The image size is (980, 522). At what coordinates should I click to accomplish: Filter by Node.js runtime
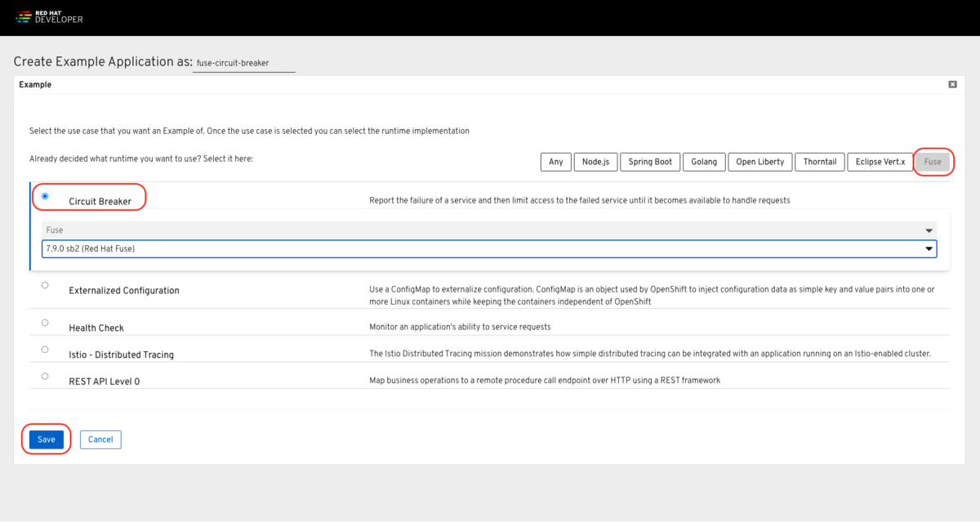[x=596, y=162]
